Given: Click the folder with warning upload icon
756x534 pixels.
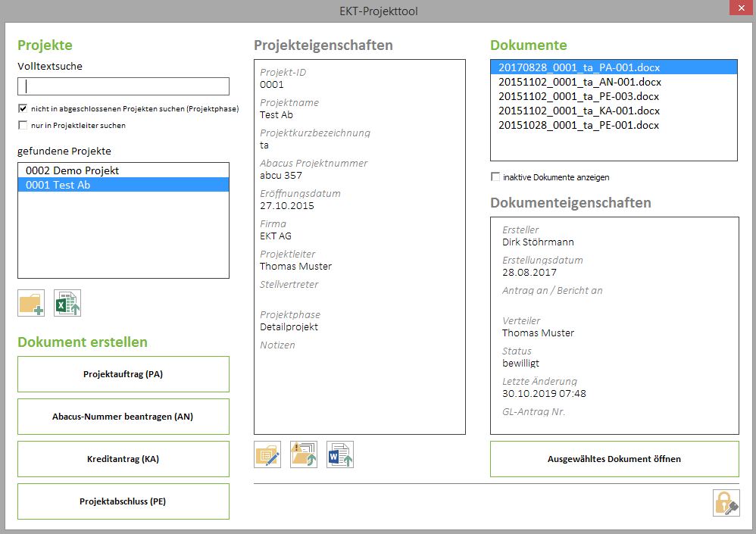Looking at the screenshot, I should 304,454.
